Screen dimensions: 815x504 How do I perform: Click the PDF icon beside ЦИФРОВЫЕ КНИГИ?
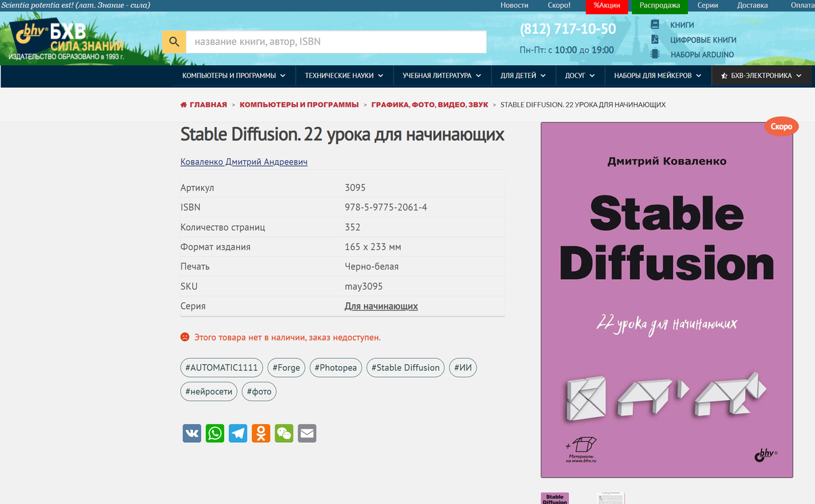[655, 39]
